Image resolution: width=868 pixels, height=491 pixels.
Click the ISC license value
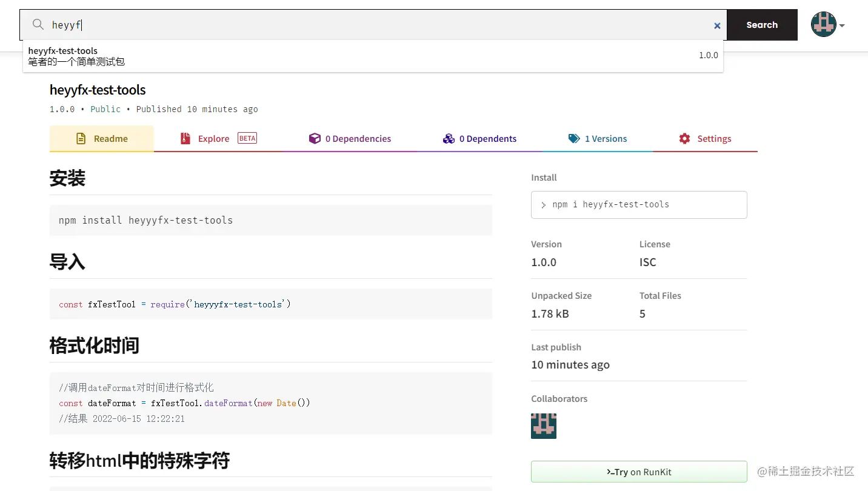click(x=647, y=262)
